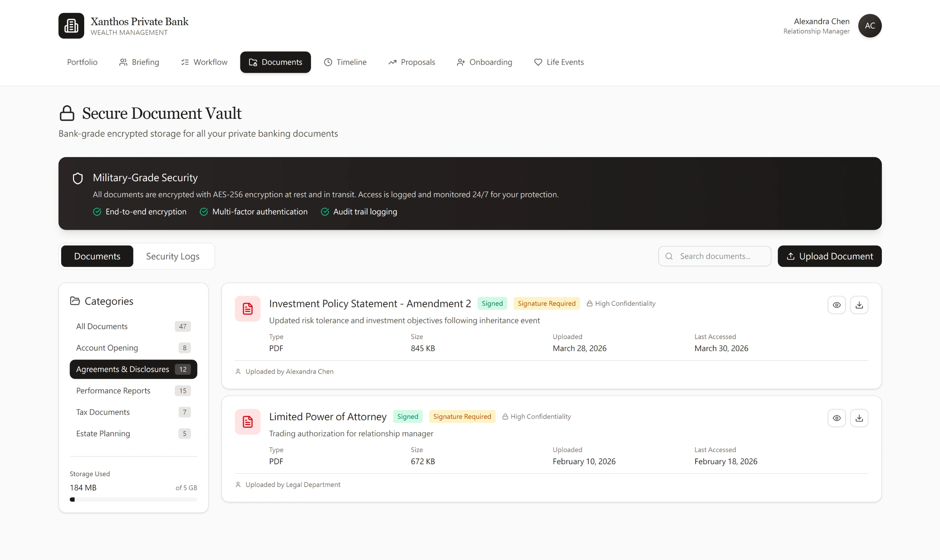Open the Alexandra Chen AC avatar
940x560 pixels.
pos(870,26)
